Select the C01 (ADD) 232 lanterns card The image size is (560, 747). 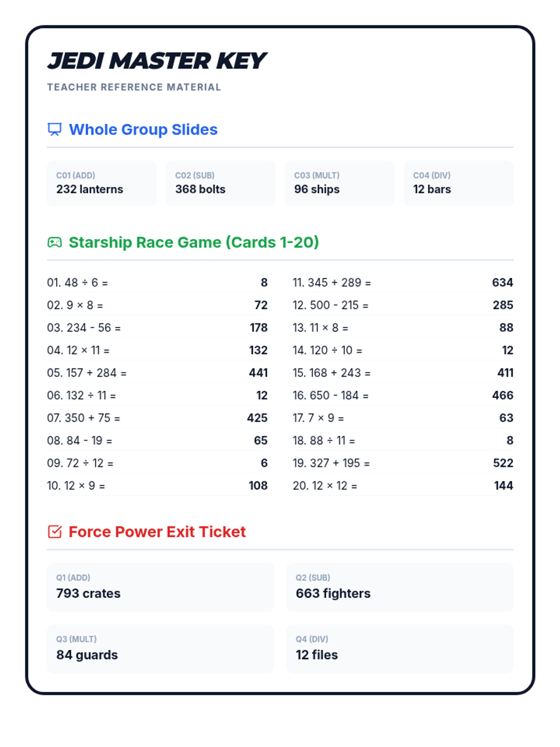tap(101, 183)
